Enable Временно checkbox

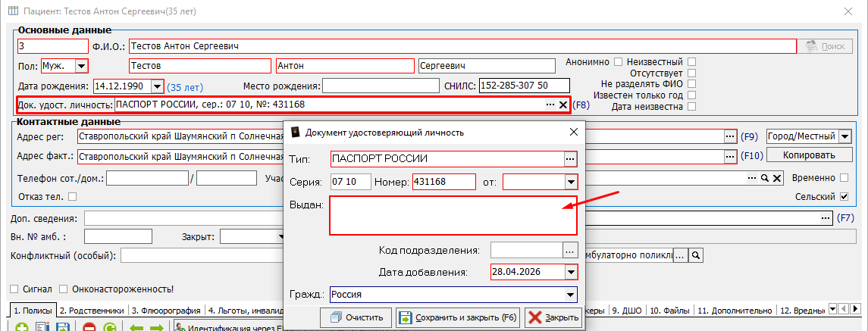click(x=844, y=178)
